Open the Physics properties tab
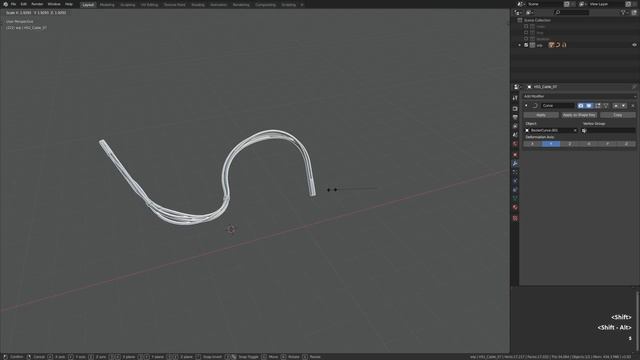The height and width of the screenshot is (360, 640). click(515, 181)
